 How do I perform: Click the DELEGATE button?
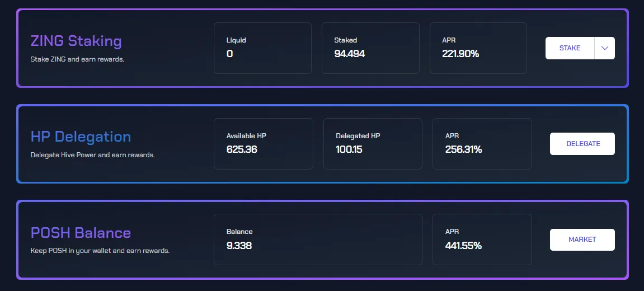[582, 144]
